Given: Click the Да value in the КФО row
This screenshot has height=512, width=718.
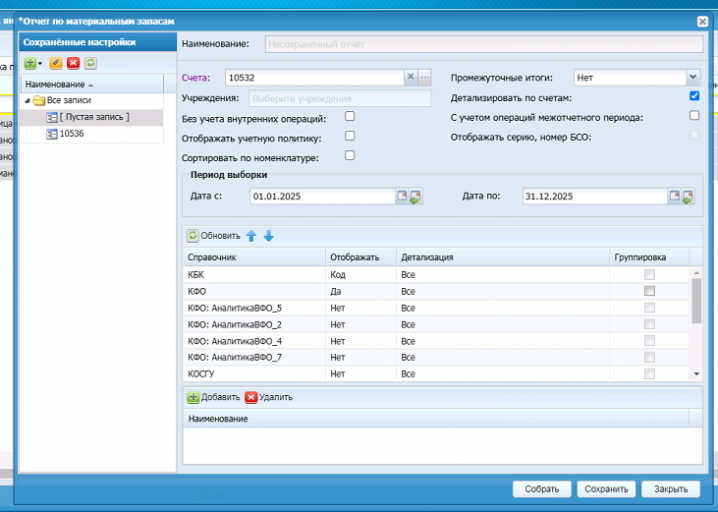Looking at the screenshot, I should click(x=336, y=292).
